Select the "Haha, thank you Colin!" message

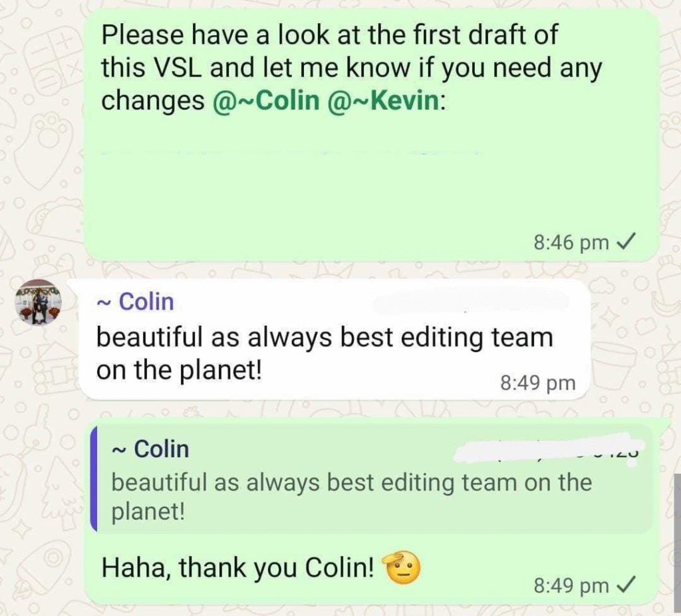237,567
